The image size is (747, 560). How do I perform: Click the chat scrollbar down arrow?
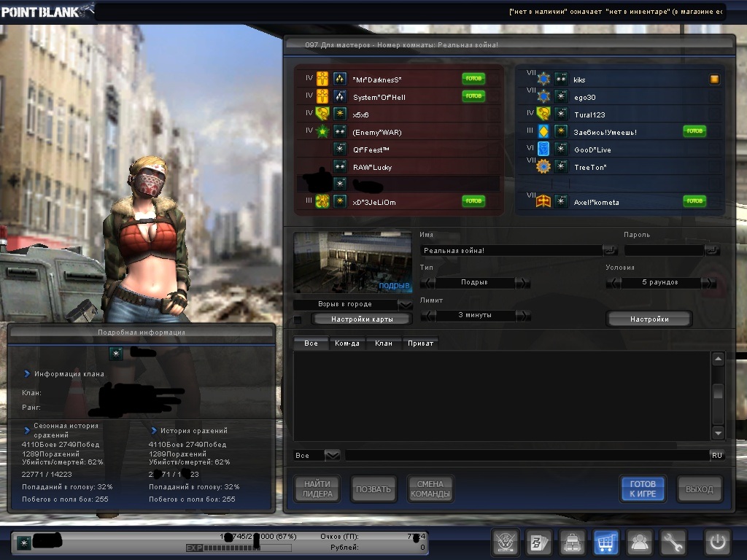coord(718,433)
